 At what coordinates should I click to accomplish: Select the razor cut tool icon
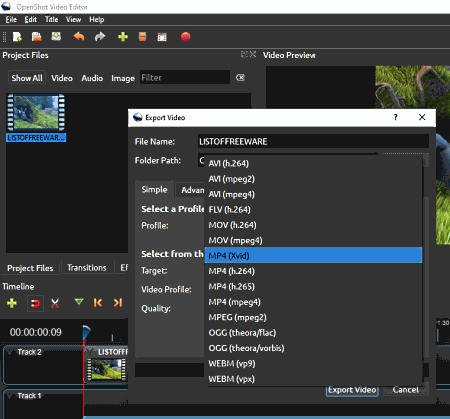pyautogui.click(x=55, y=303)
